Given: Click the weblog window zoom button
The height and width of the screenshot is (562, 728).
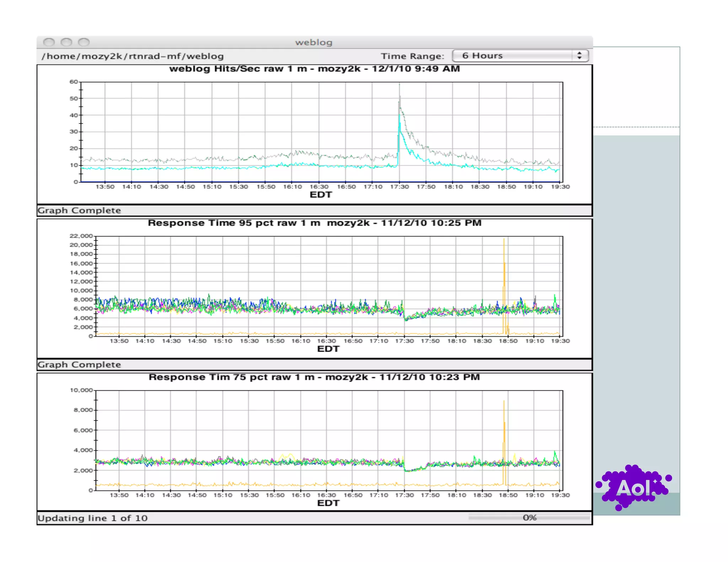Looking at the screenshot, I should coord(84,42).
